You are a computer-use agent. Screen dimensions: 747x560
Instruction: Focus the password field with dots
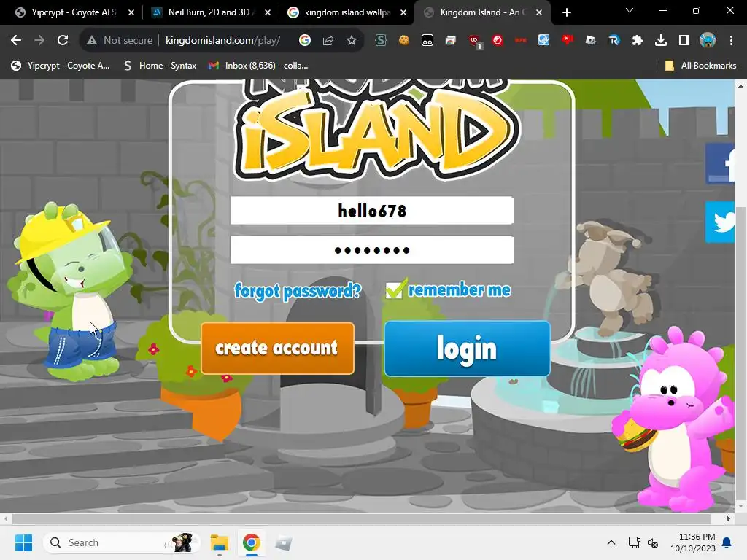371,250
